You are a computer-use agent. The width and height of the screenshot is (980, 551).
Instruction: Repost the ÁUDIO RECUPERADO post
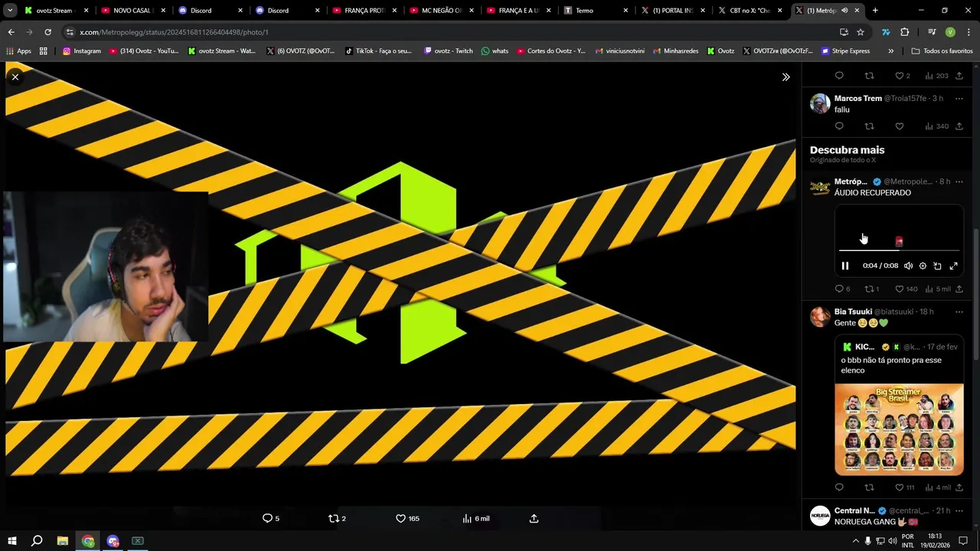coord(871,289)
